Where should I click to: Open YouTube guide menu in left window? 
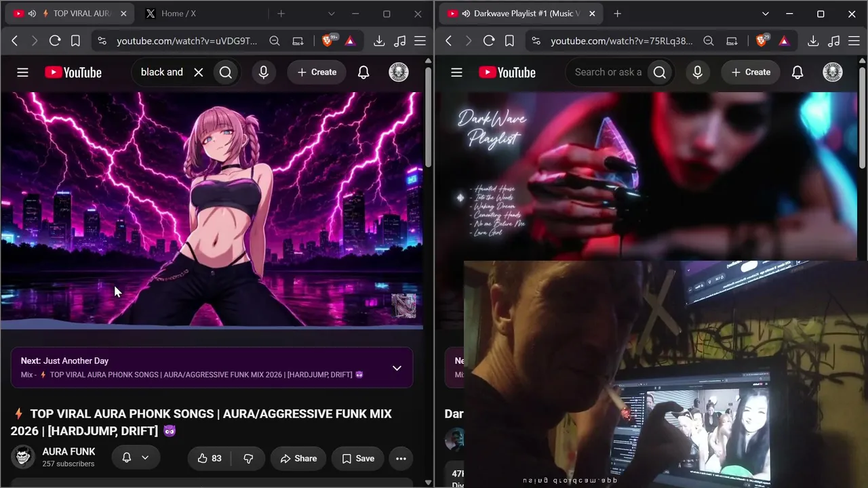pos(22,73)
